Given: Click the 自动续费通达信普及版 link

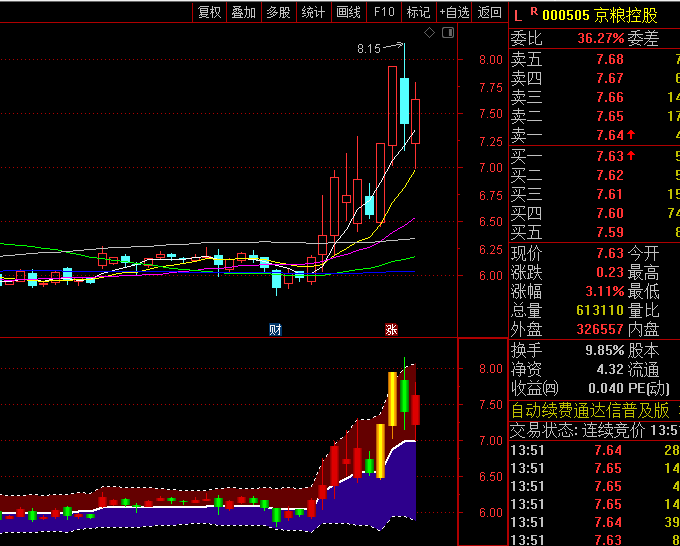Looking at the screenshot, I should [x=590, y=410].
